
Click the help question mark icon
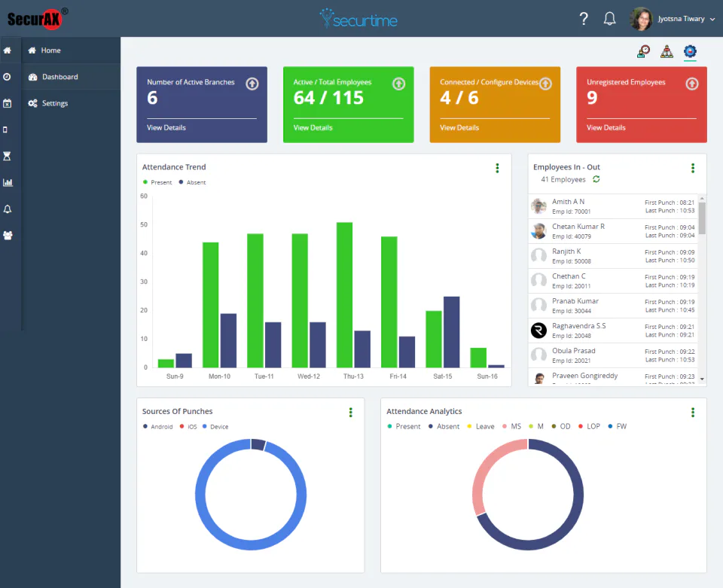(x=584, y=19)
